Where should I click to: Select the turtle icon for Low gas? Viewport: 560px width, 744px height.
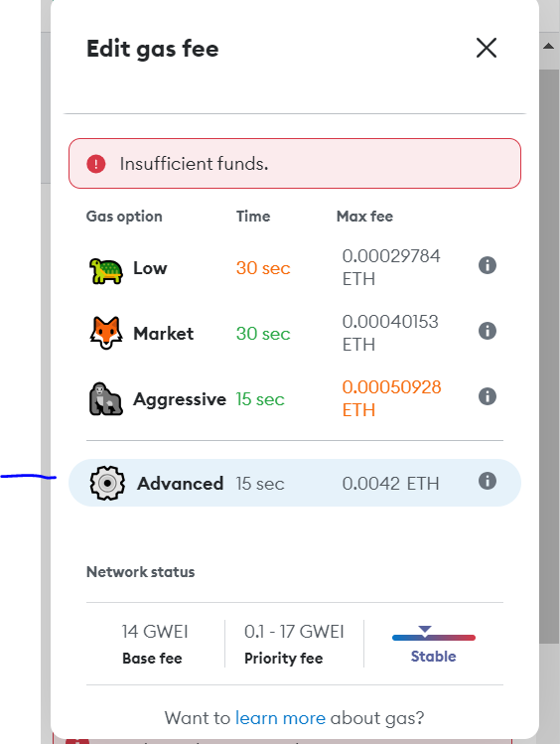(x=105, y=270)
